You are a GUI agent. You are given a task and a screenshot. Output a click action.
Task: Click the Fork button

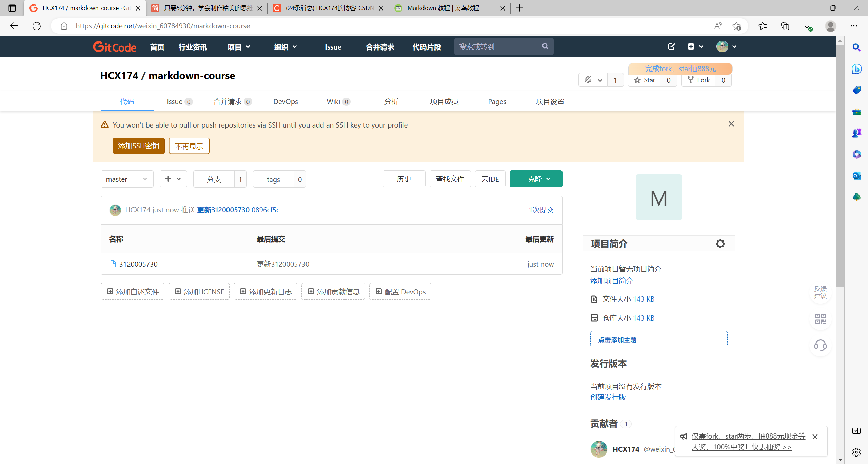(x=698, y=80)
